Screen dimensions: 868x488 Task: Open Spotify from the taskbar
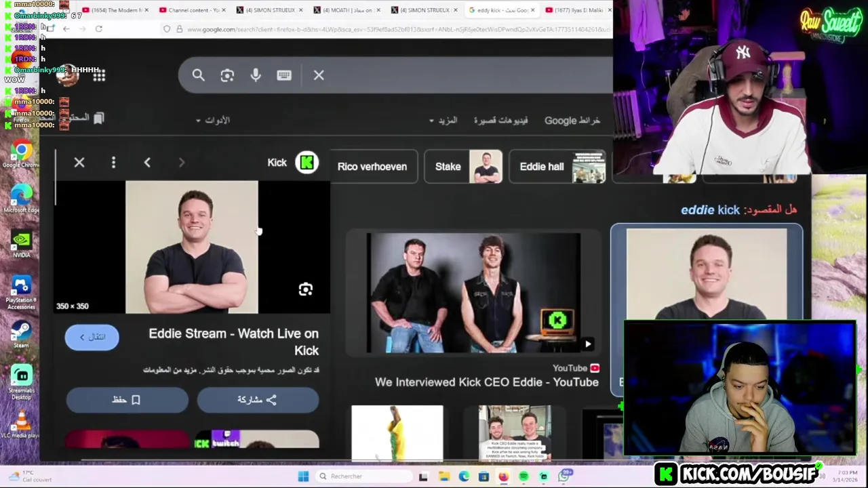pyautogui.click(x=524, y=476)
